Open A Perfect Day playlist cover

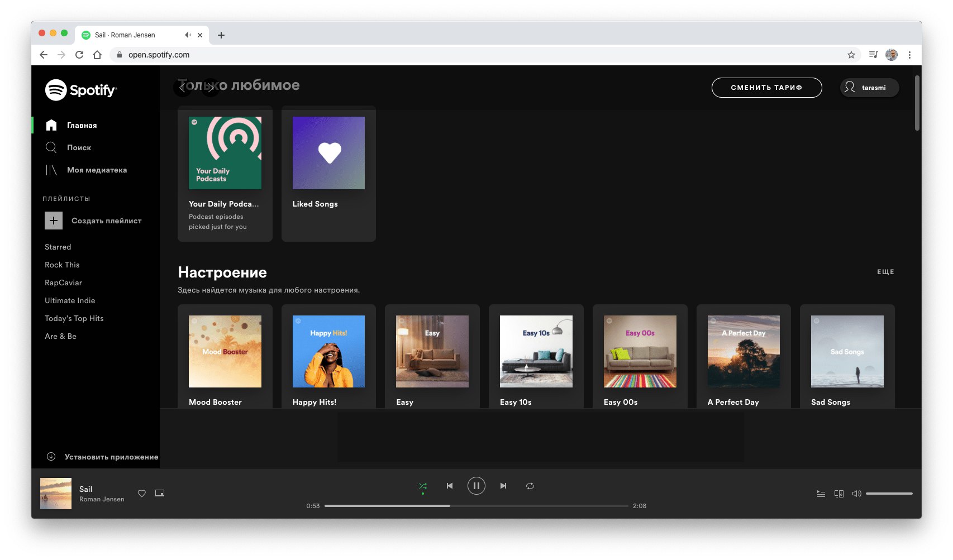[744, 351]
